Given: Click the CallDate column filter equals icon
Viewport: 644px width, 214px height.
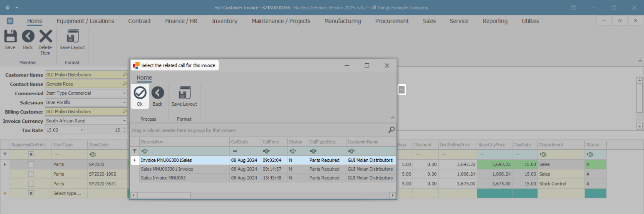Looking at the screenshot, I should [235, 151].
